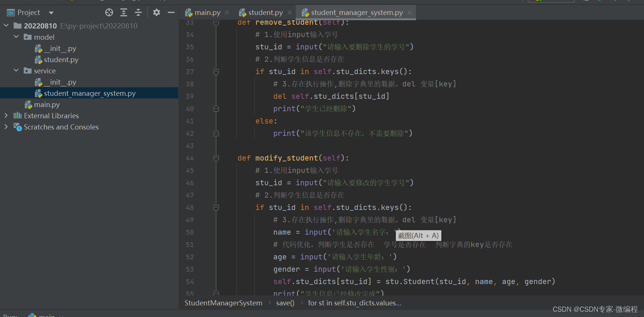Click the gender input line 53
Image resolution: width=644 pixels, height=317 pixels.
click(x=342, y=269)
